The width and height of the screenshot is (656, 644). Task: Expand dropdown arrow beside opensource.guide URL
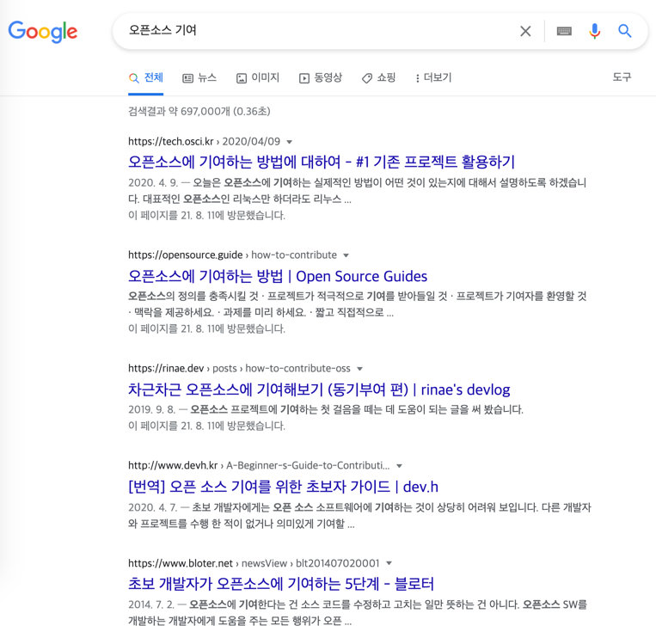[x=346, y=255]
